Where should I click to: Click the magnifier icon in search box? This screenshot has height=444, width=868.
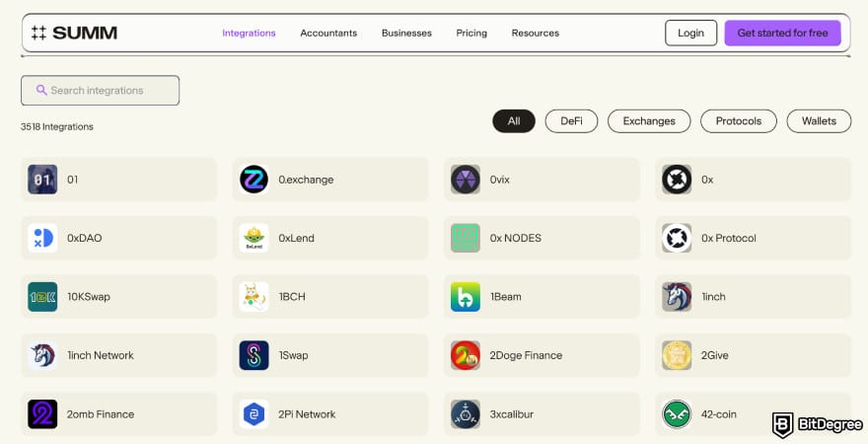41,90
